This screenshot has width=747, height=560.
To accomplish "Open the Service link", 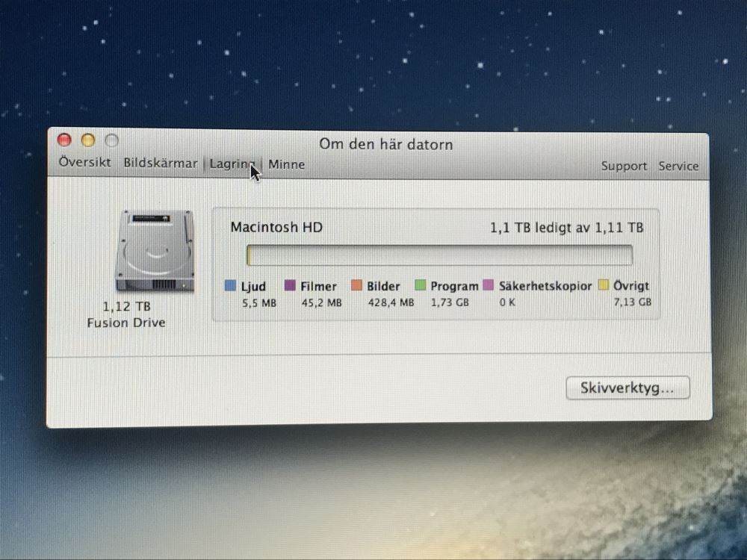I will coord(678,167).
